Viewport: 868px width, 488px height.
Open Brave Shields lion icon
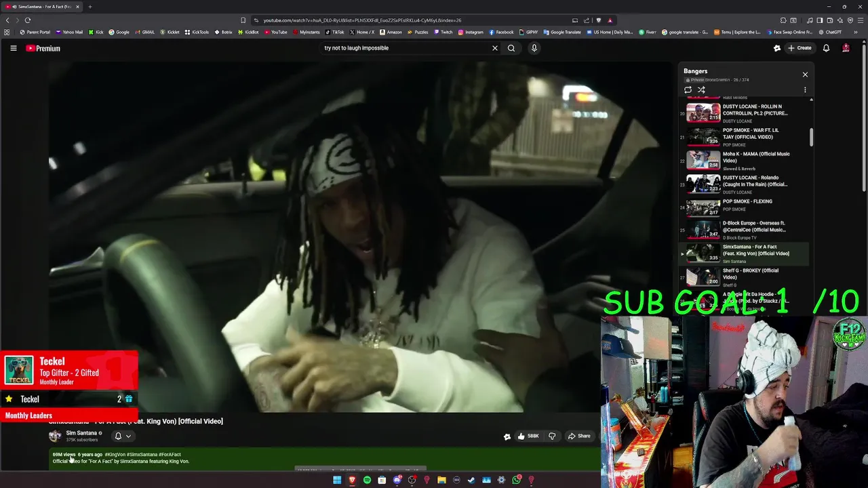click(599, 20)
